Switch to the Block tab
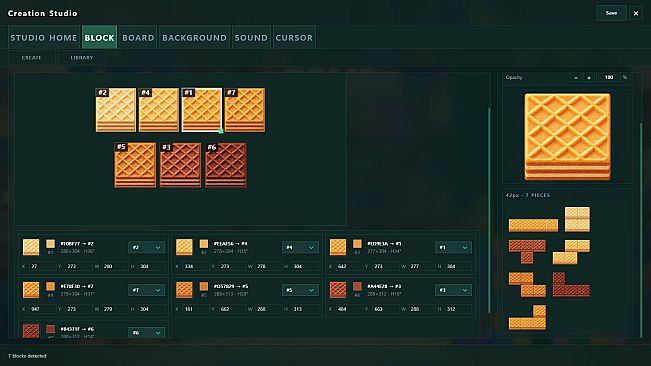651x366 pixels. click(99, 37)
